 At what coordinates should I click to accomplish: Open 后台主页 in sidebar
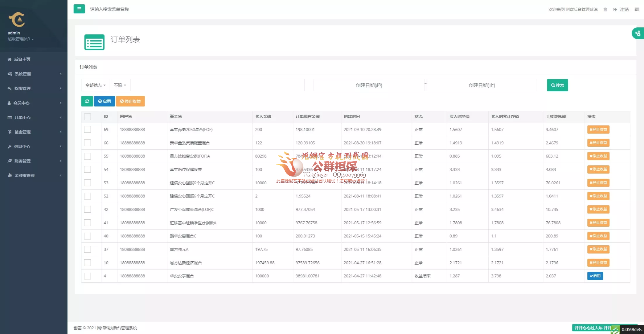pos(22,59)
